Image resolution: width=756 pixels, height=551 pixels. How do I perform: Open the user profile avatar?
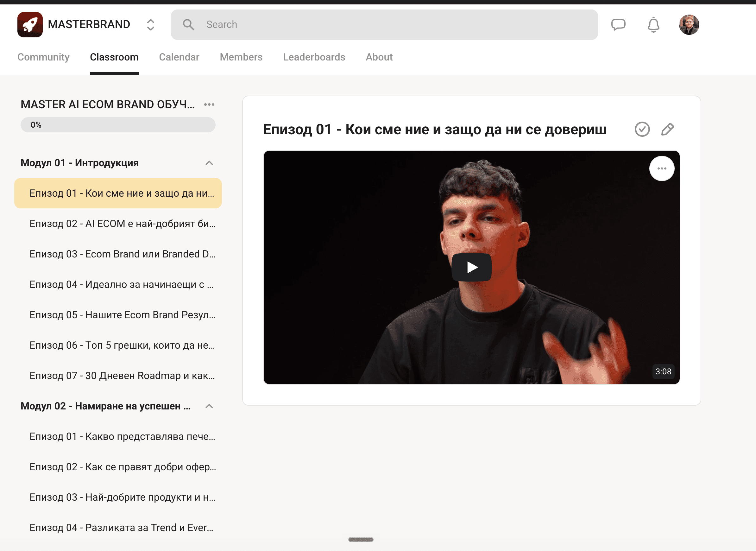[689, 25]
